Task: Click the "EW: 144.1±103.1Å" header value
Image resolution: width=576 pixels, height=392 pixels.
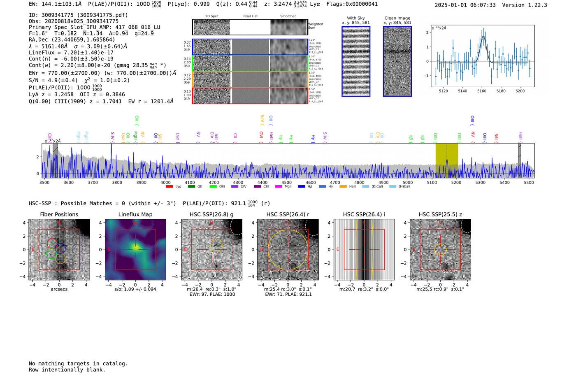Action: [56, 4]
